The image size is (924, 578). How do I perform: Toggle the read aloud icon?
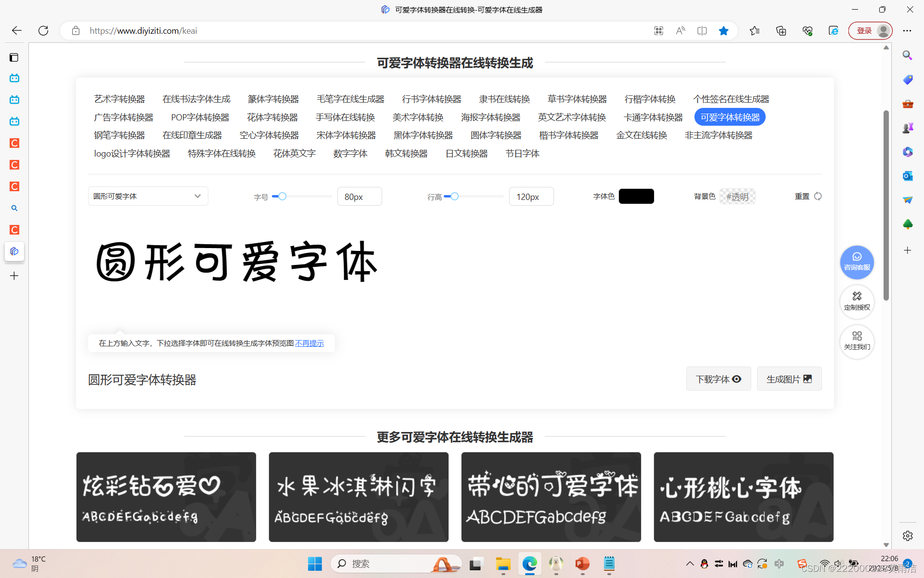pos(680,31)
